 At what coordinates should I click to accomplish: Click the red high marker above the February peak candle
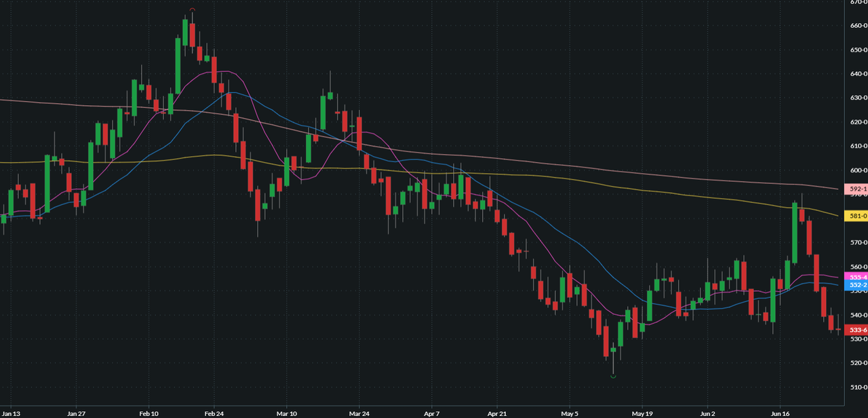click(x=193, y=9)
